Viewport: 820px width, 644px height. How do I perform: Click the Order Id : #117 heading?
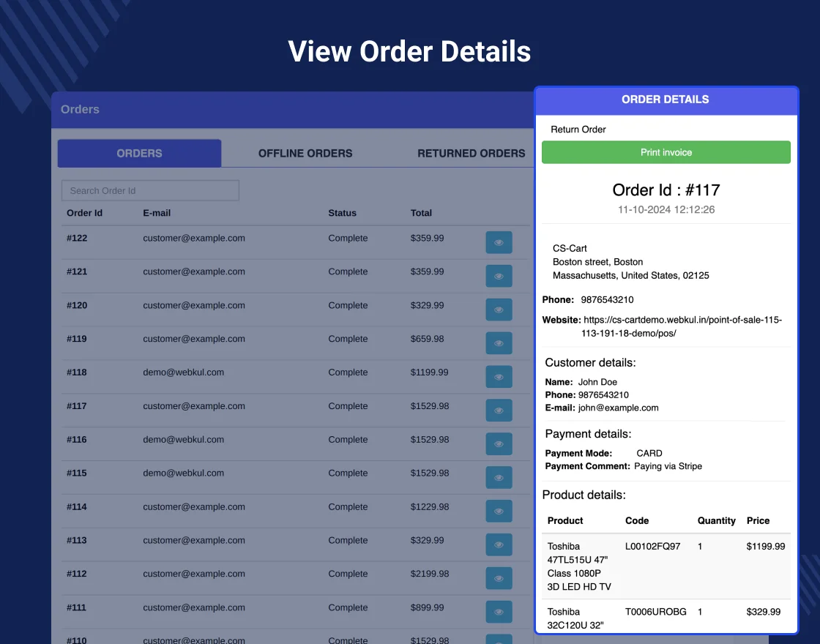pyautogui.click(x=666, y=190)
